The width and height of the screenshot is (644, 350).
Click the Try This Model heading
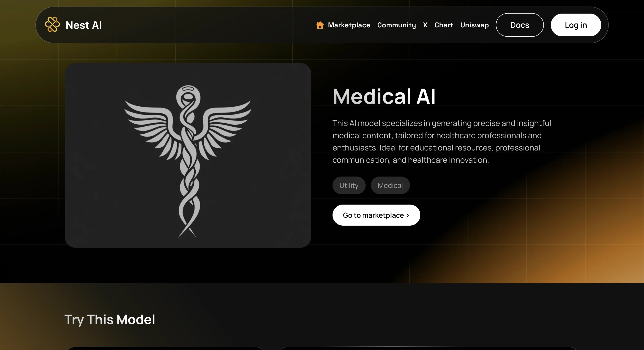pyautogui.click(x=110, y=320)
